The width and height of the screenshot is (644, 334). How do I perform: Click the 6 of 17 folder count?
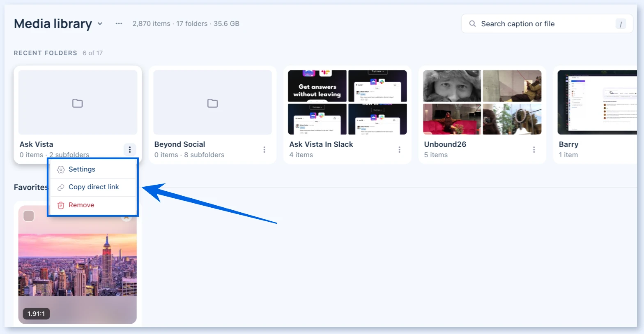(x=93, y=53)
